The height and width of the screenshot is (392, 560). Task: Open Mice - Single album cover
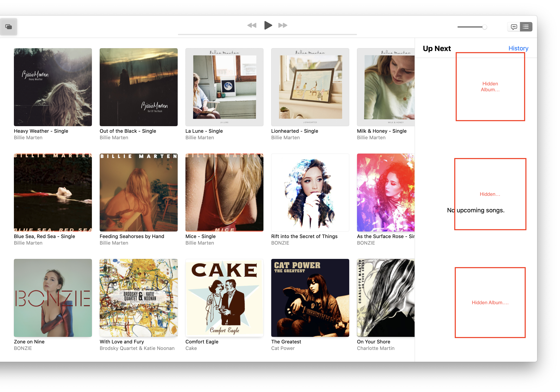[224, 192]
